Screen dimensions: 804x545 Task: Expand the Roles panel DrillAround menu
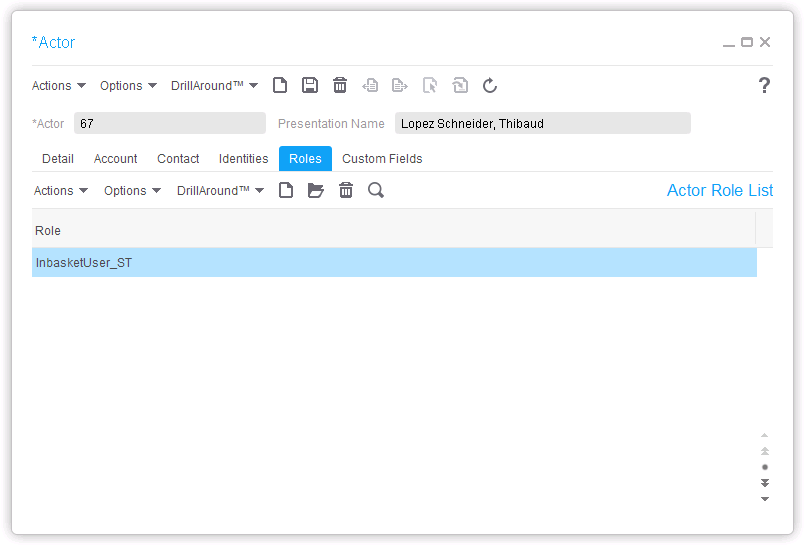click(220, 191)
